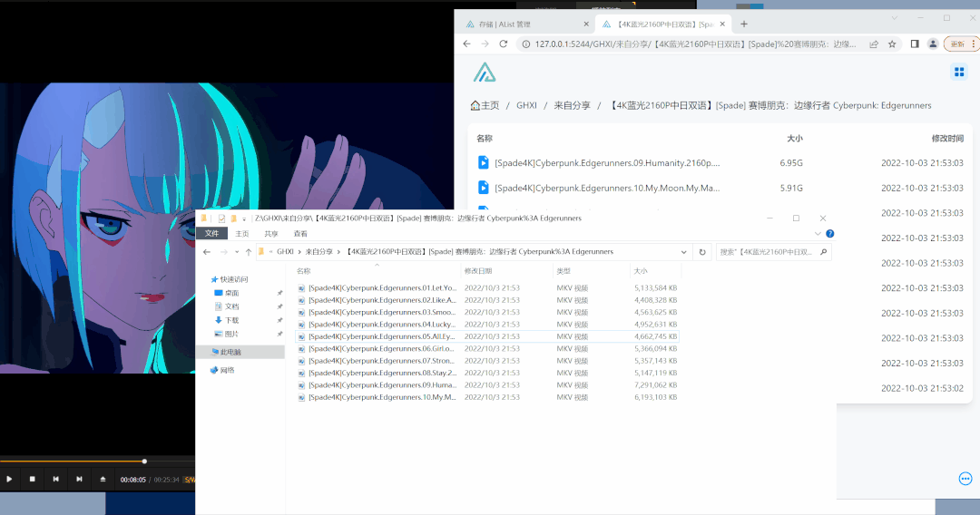
Task: Go back in the browser
Action: pyautogui.click(x=467, y=44)
